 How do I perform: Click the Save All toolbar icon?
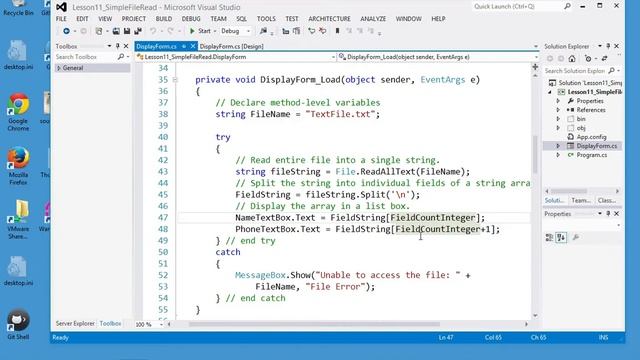coord(138,31)
